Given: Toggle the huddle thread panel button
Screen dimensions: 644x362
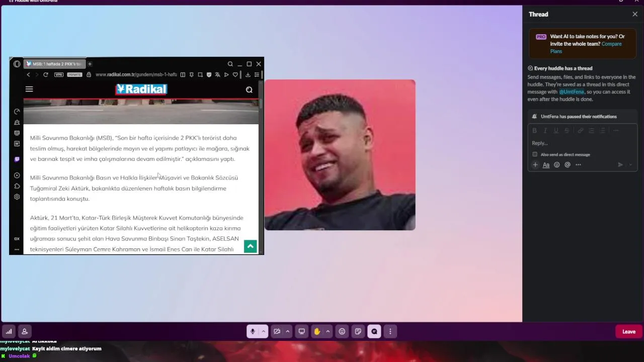Looking at the screenshot, I should [x=374, y=331].
